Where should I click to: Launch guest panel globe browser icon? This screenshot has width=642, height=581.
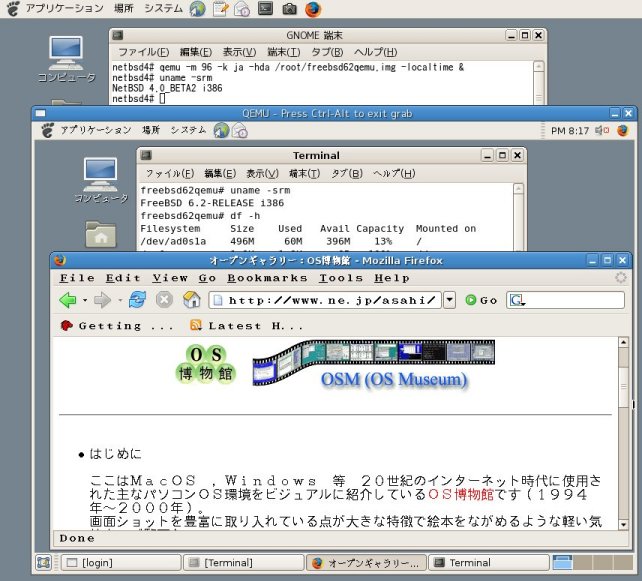click(x=221, y=130)
